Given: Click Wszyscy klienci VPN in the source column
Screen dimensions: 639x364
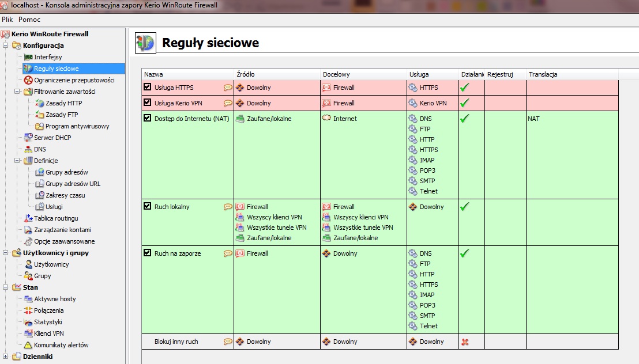Looking at the screenshot, I should click(x=275, y=217).
